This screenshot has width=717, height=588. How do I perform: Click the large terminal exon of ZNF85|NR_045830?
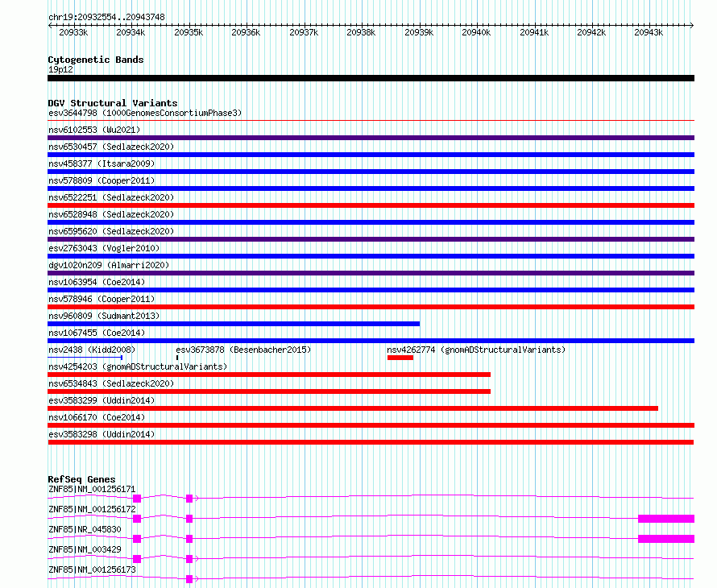click(666, 539)
